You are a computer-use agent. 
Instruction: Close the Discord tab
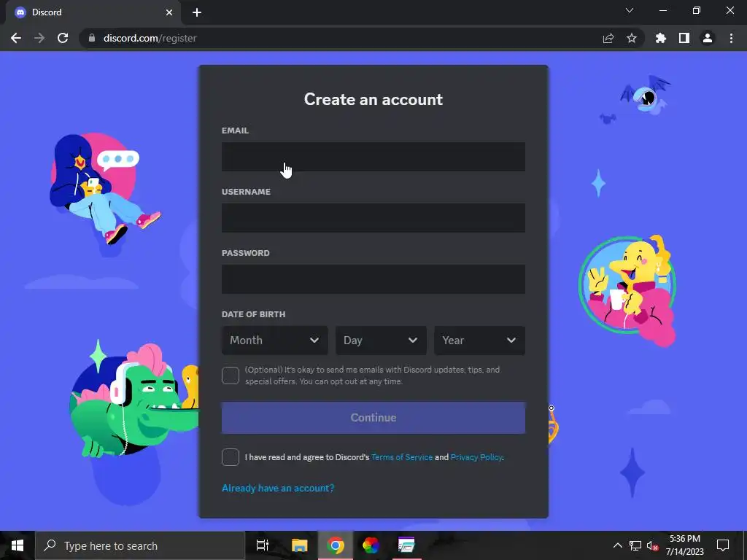point(169,12)
